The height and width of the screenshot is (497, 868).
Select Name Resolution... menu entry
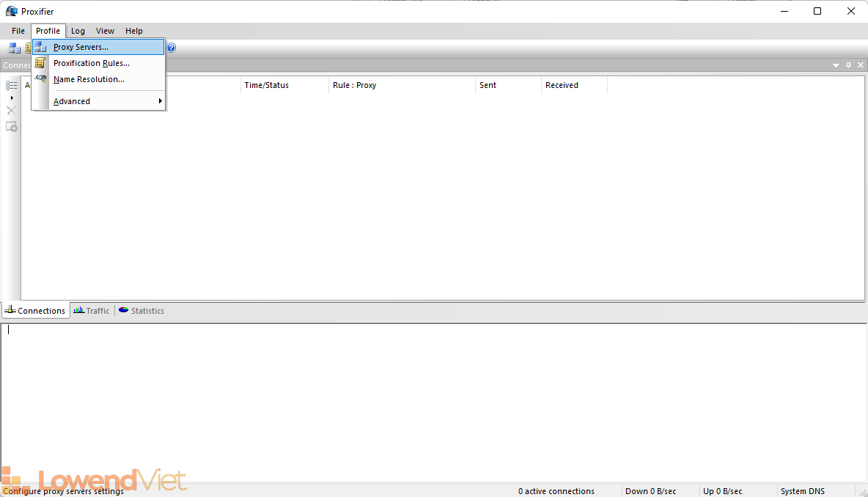[x=89, y=79]
